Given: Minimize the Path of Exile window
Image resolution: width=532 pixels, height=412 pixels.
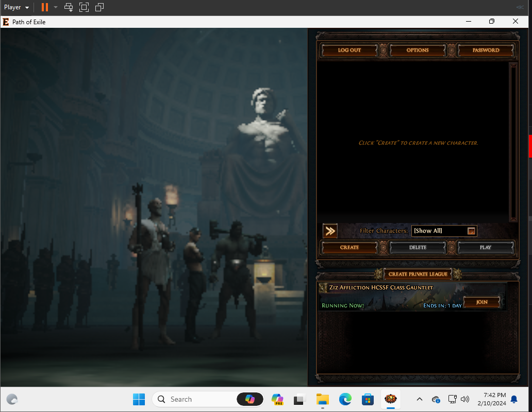Looking at the screenshot, I should click(x=469, y=21).
